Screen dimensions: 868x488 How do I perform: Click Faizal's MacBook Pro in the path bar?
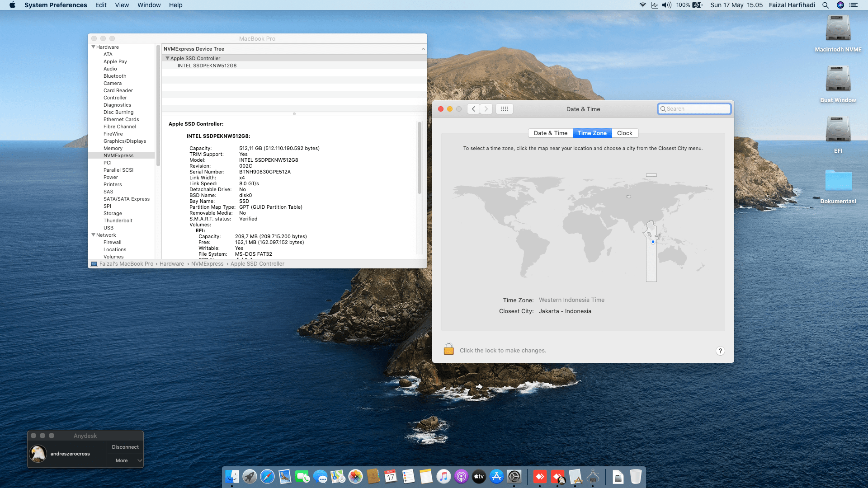(126, 264)
